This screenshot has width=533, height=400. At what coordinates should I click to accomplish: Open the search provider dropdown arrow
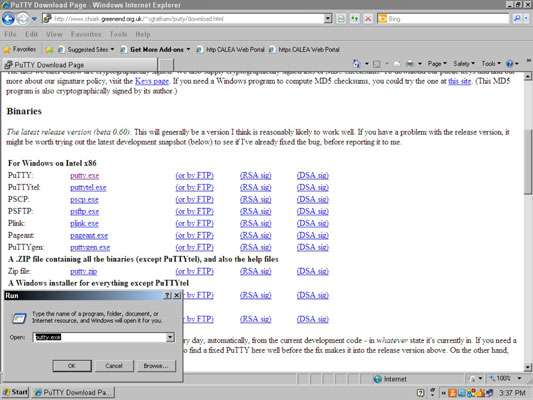pyautogui.click(x=526, y=19)
